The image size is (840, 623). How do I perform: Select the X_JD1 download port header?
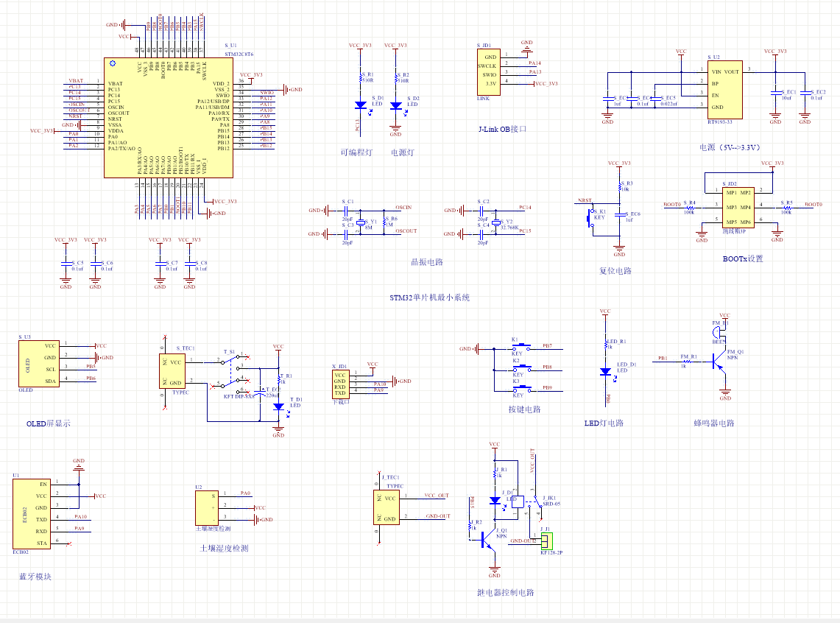tap(340, 384)
